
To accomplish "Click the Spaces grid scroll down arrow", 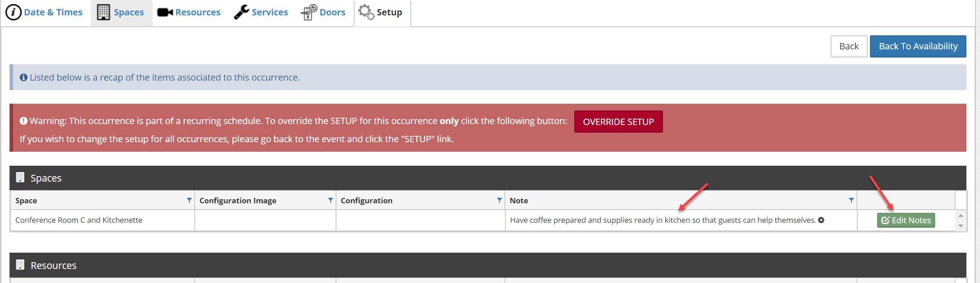I will 961,226.
